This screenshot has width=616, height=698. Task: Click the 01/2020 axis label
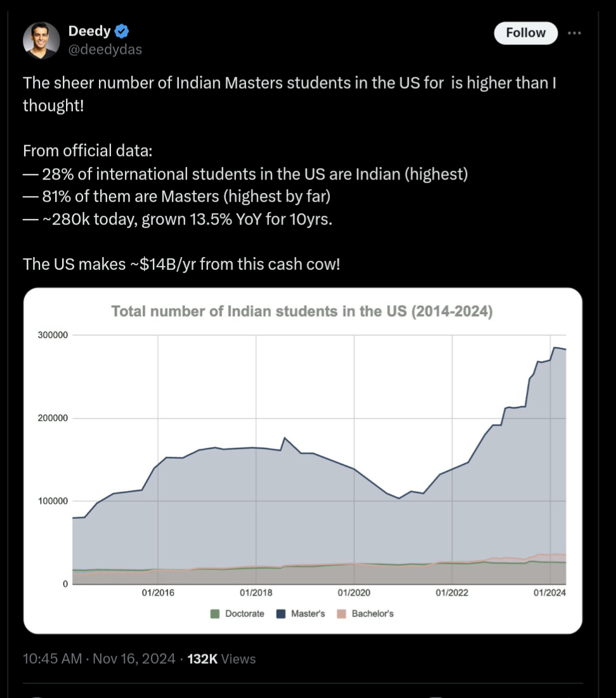(354, 593)
